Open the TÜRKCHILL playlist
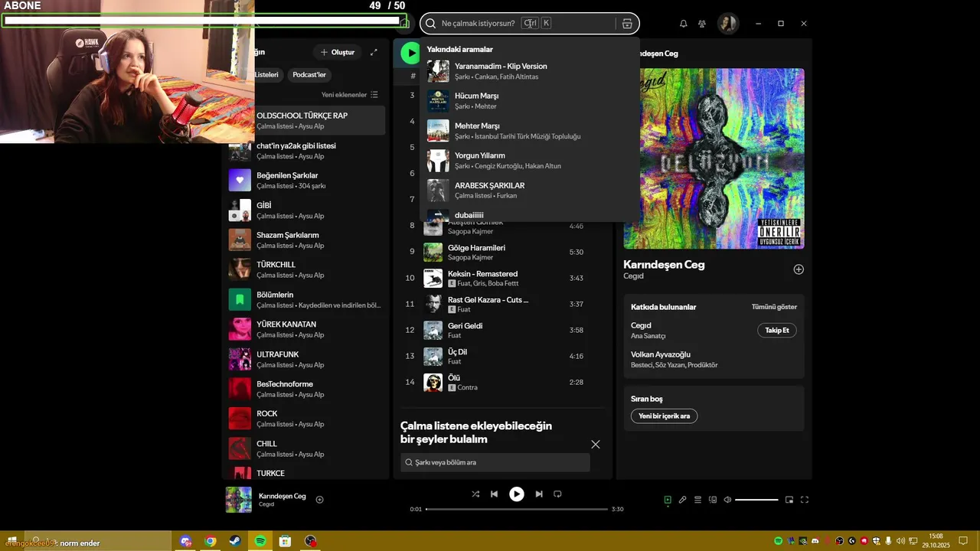The width and height of the screenshot is (980, 551). [x=306, y=269]
